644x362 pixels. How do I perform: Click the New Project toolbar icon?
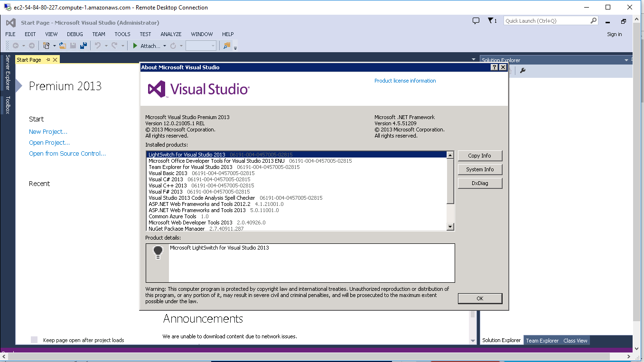(47, 46)
